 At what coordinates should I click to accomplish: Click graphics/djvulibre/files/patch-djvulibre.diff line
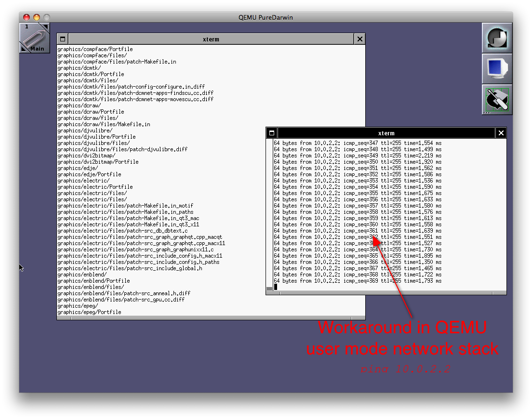tap(122, 149)
